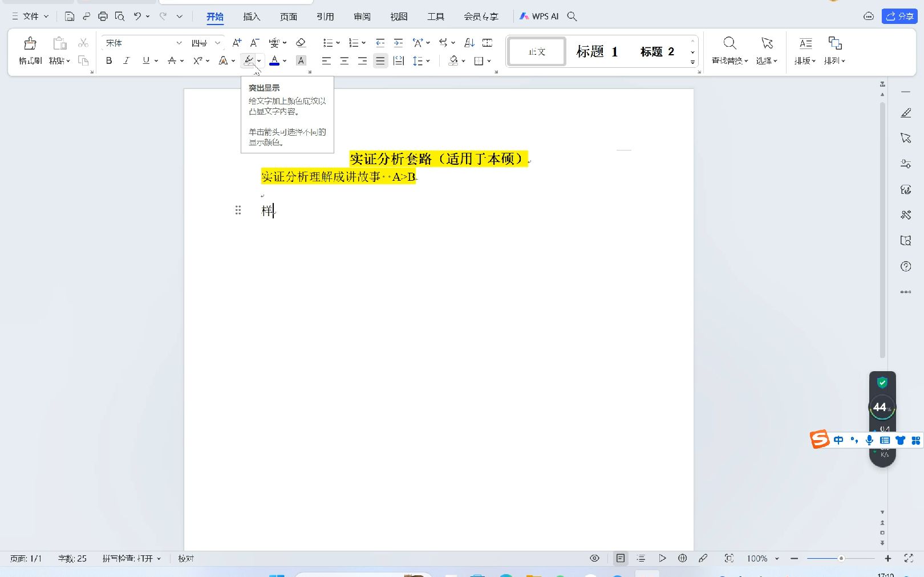Screen dimensions: 924x577
Task: Click the Save icon in quick access bar
Action: [x=69, y=17]
